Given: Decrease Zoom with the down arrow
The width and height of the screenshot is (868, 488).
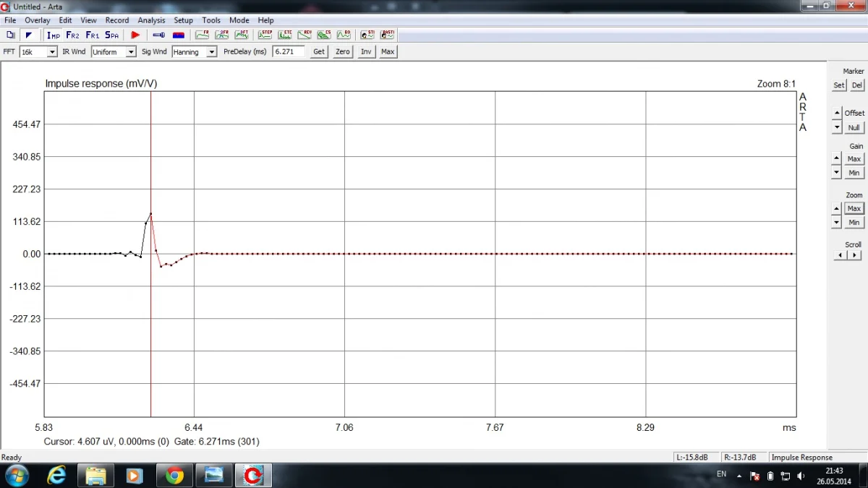Looking at the screenshot, I should click(x=837, y=222).
